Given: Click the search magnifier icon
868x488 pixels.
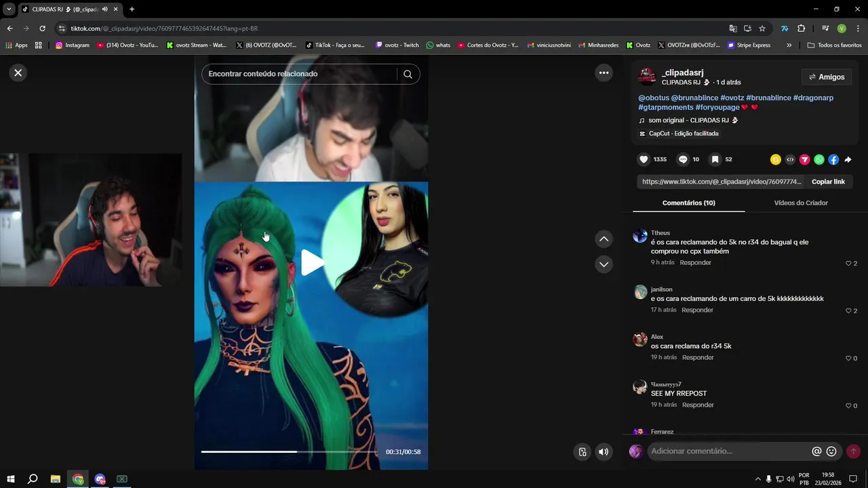Looking at the screenshot, I should pyautogui.click(x=408, y=74).
